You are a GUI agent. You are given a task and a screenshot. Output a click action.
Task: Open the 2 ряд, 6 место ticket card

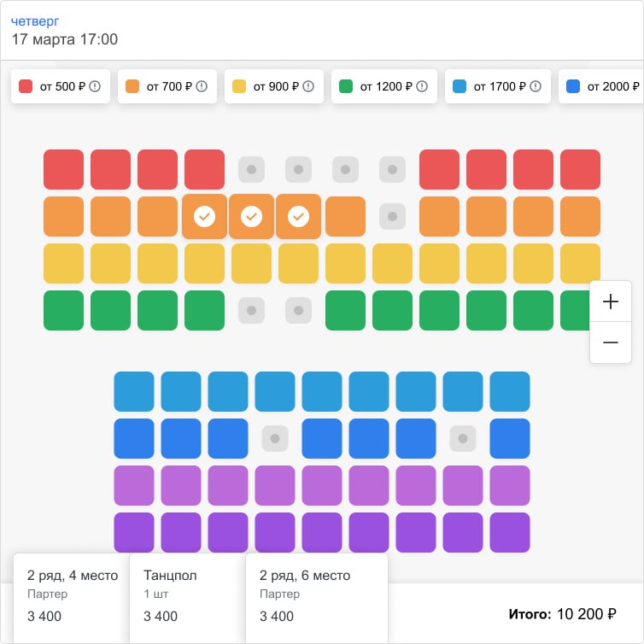point(317,595)
